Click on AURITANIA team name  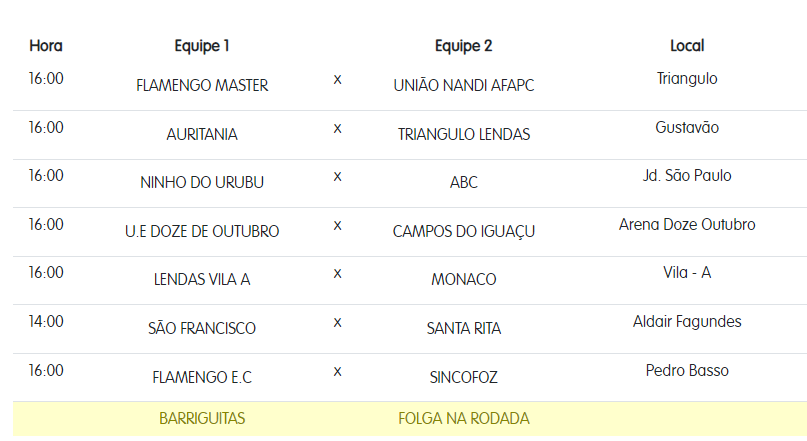click(202, 134)
